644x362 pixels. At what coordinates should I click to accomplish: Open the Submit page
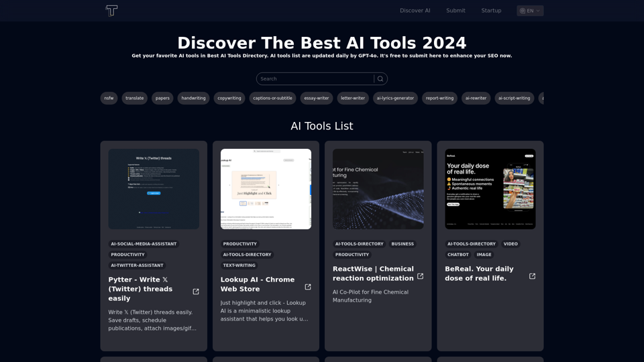point(455,11)
